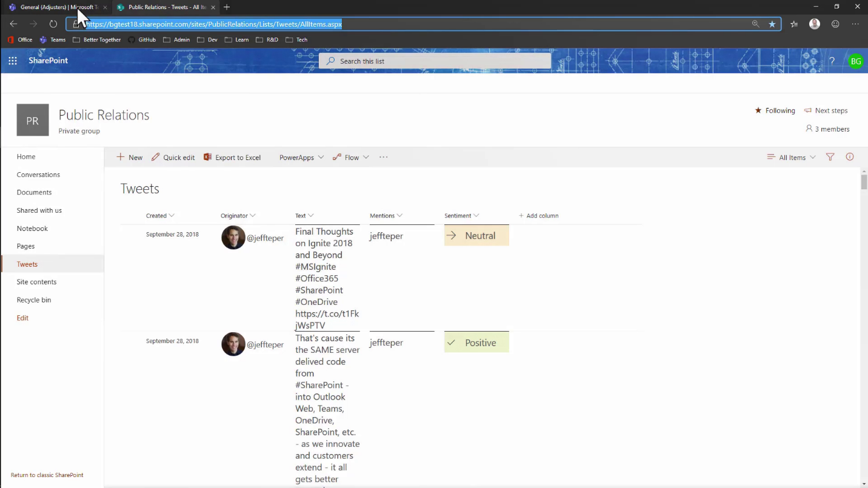Click the toolbar ellipsis for more commands
This screenshot has width=868, height=488.
coord(383,157)
